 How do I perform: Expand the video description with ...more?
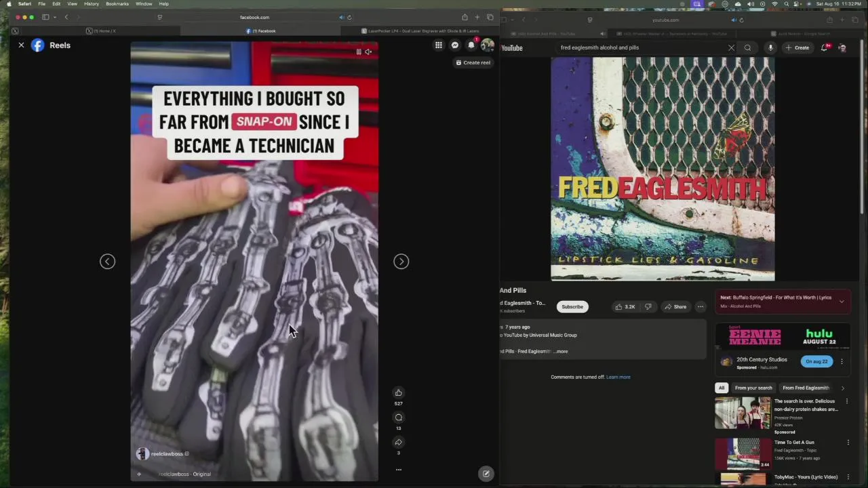tap(561, 351)
